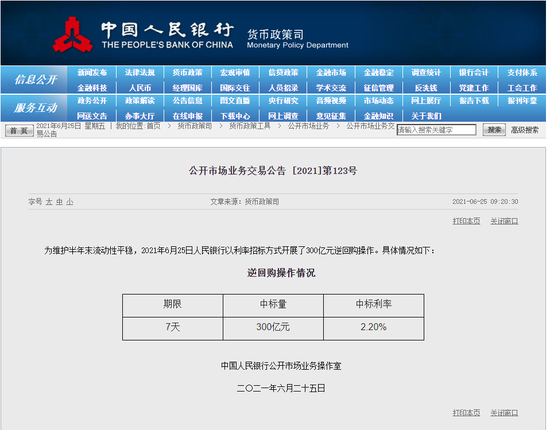Open 高级搜索 advanced search
Viewport: 550px width, 430px height.
(x=524, y=130)
